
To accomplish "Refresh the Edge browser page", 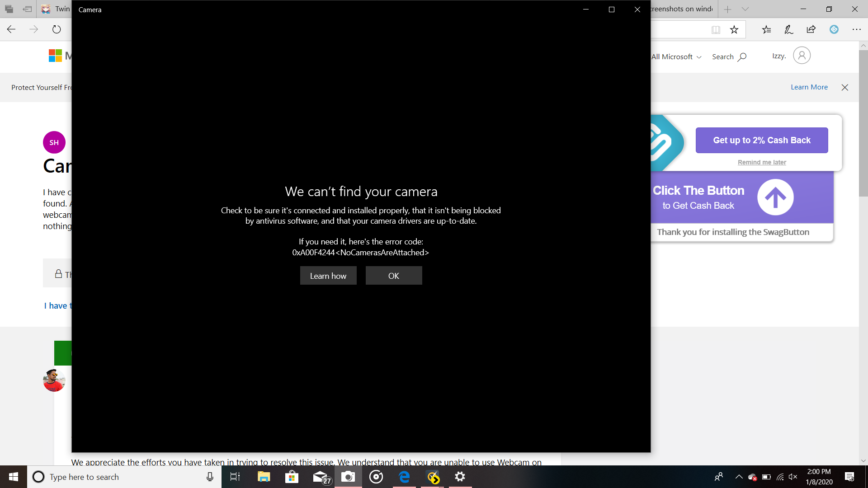I will tap(57, 29).
